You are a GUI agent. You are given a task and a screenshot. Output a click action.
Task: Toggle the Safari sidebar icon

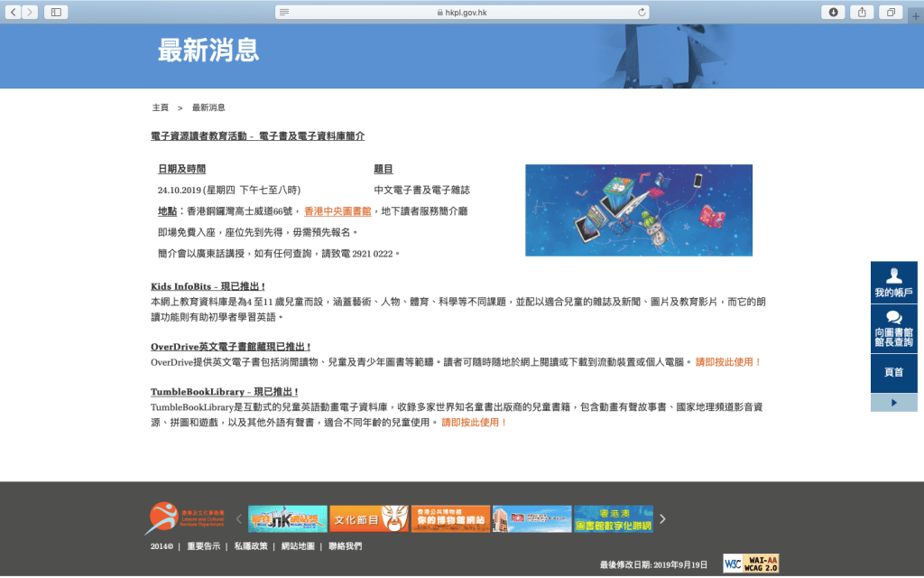pos(56,12)
